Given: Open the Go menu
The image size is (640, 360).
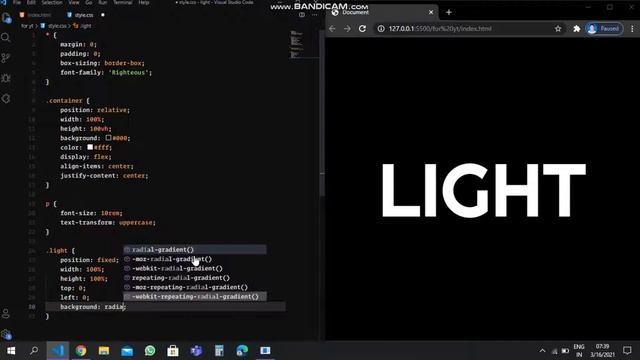Looking at the screenshot, I should point(89,2).
